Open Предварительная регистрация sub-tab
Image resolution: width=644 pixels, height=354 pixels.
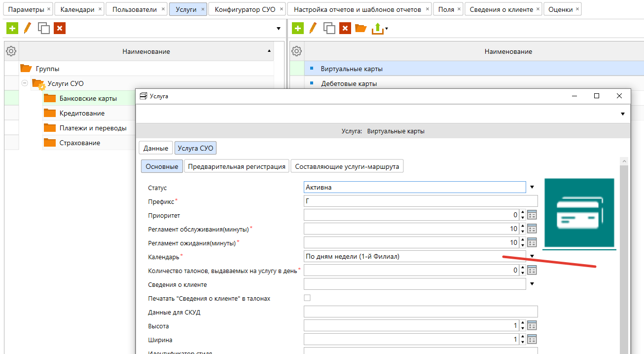point(237,166)
